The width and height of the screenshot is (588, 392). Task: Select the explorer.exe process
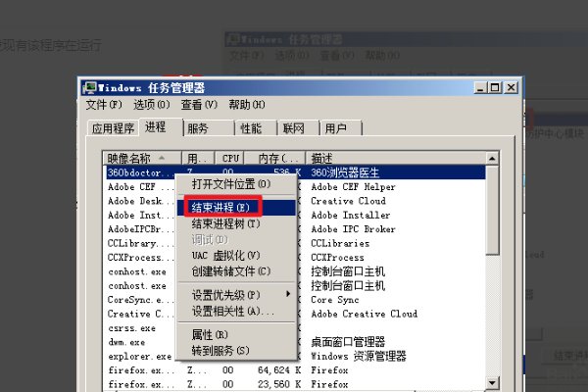tap(139, 357)
